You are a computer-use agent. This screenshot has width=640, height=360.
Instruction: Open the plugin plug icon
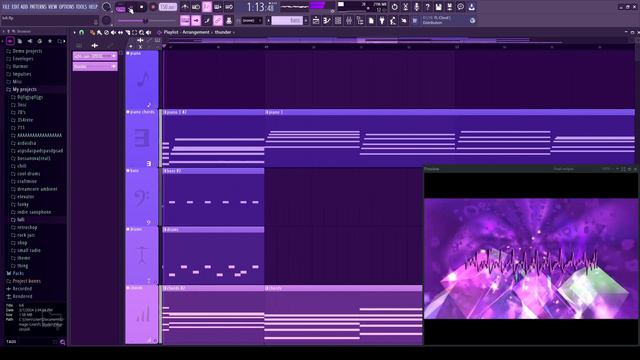382,20
